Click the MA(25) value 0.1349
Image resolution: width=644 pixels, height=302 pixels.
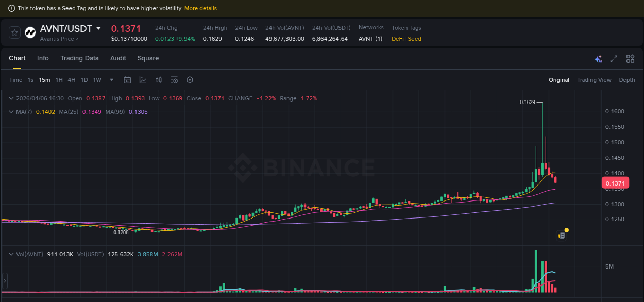91,112
